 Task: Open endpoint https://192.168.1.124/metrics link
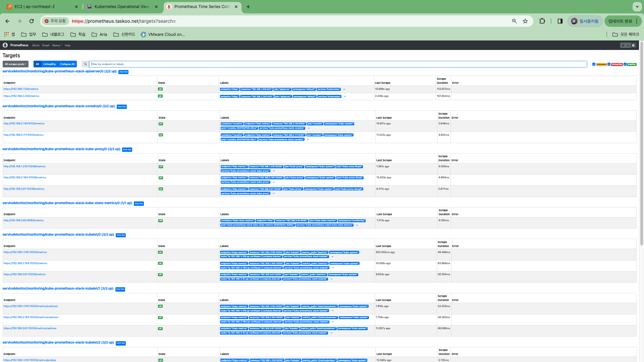click(x=21, y=89)
